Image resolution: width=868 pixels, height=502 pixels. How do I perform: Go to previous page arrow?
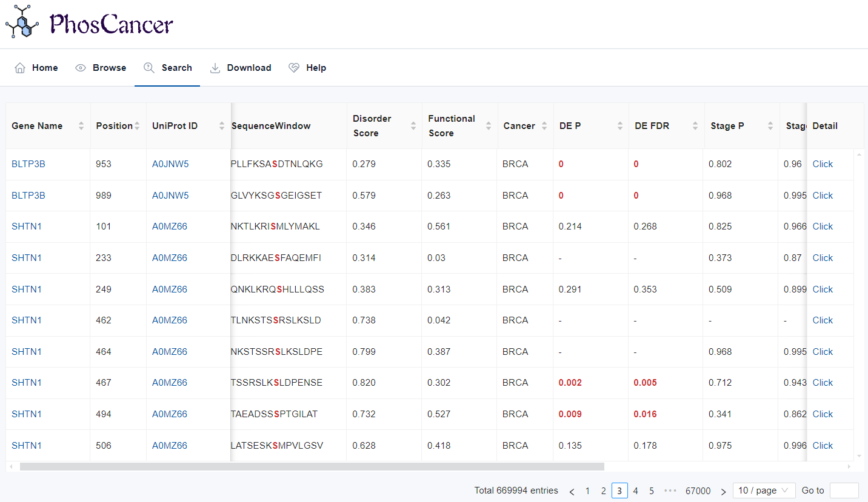tap(572, 491)
